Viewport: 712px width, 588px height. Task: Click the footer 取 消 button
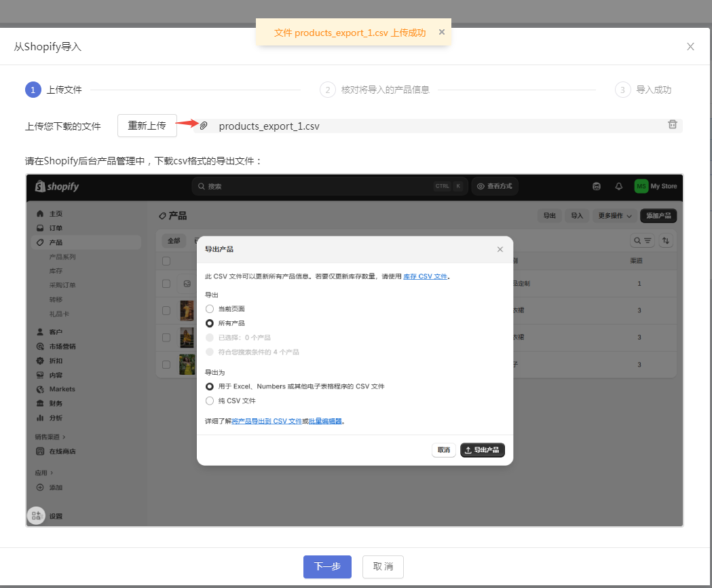pyautogui.click(x=383, y=567)
